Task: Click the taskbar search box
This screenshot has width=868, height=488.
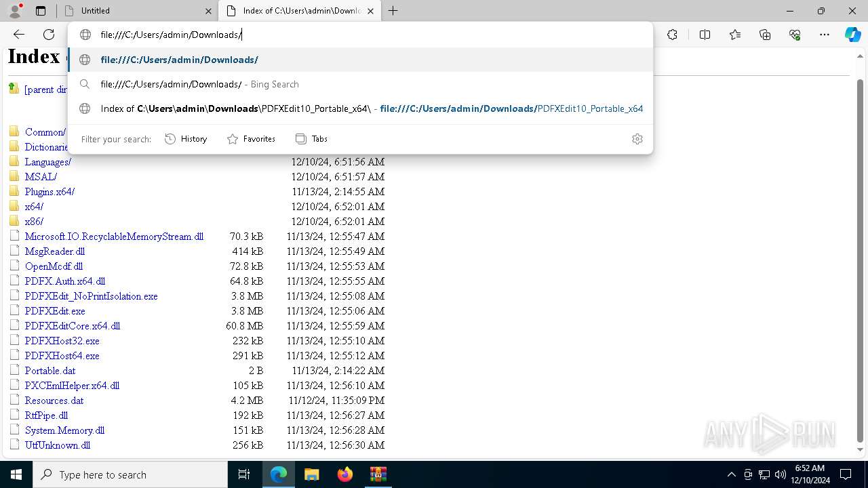Action: pyautogui.click(x=130, y=474)
